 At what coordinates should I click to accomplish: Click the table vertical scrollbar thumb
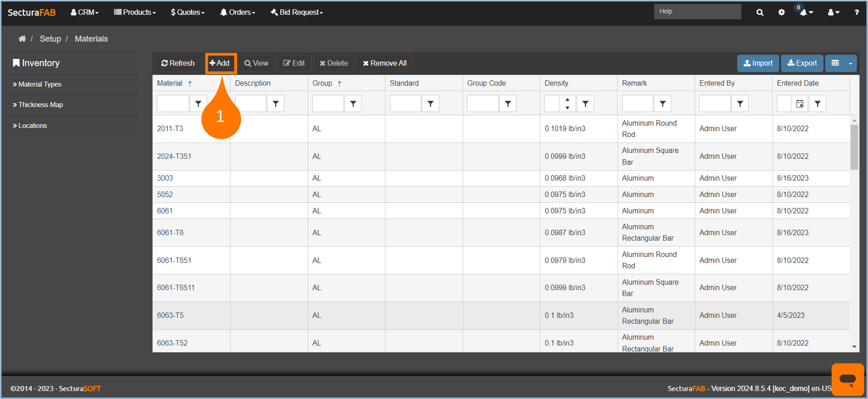click(854, 147)
